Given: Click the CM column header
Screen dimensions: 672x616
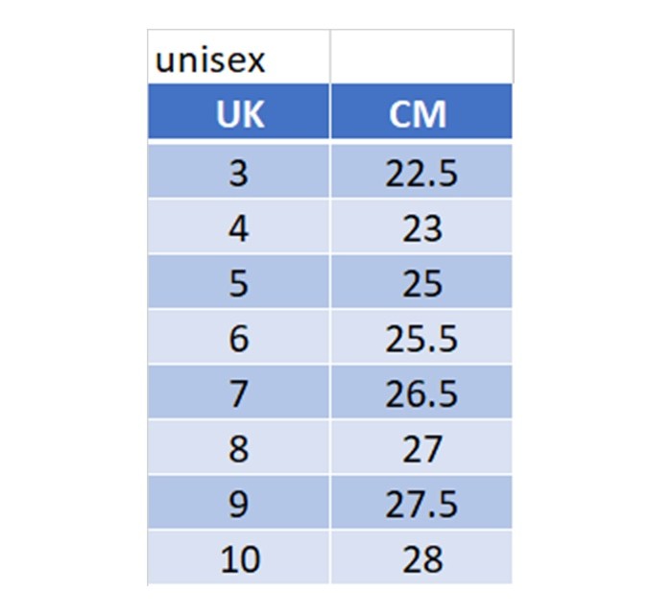Looking at the screenshot, I should [421, 114].
